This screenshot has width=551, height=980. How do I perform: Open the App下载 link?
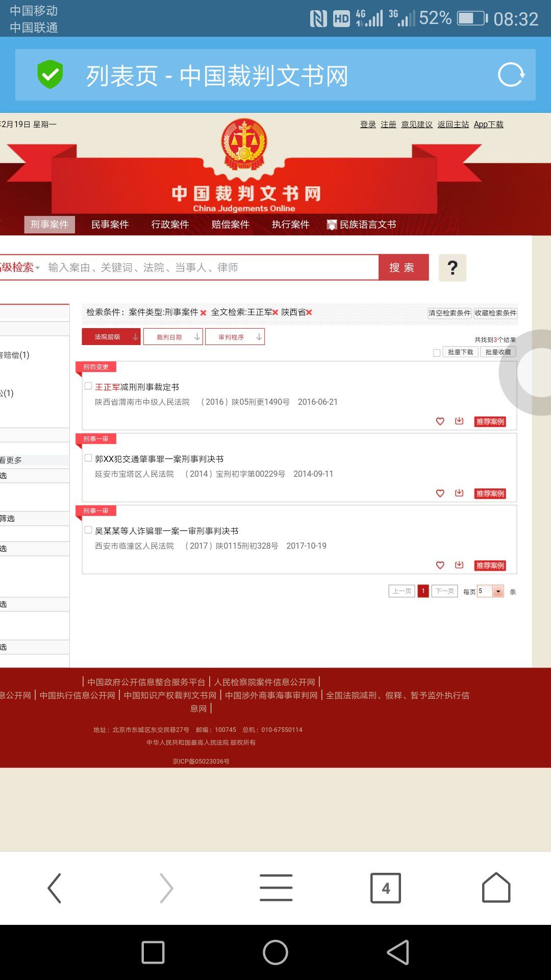click(488, 125)
